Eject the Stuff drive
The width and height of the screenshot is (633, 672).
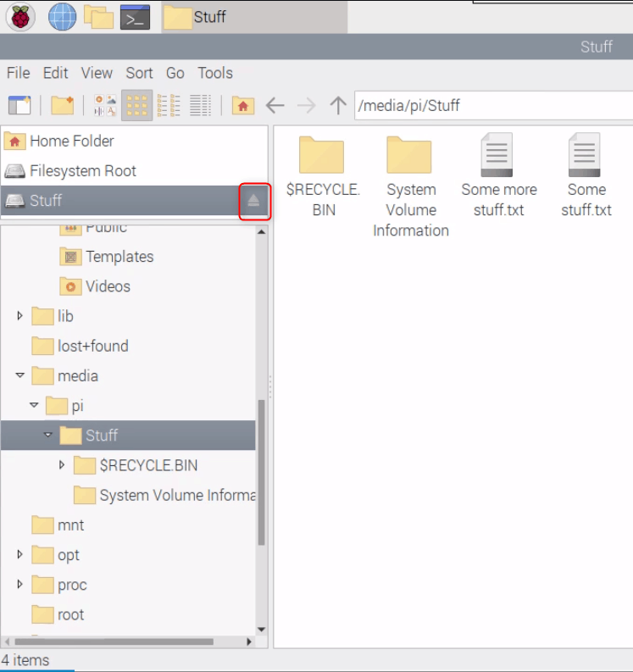point(253,201)
